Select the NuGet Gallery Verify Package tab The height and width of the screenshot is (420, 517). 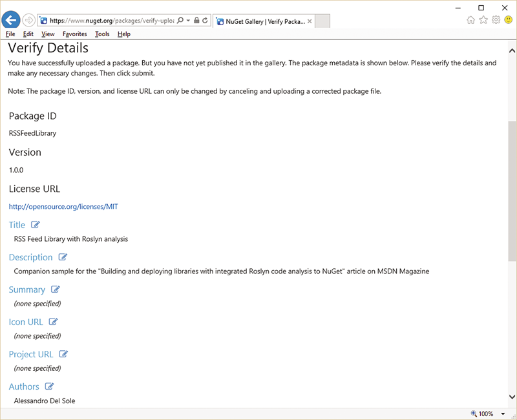click(264, 21)
